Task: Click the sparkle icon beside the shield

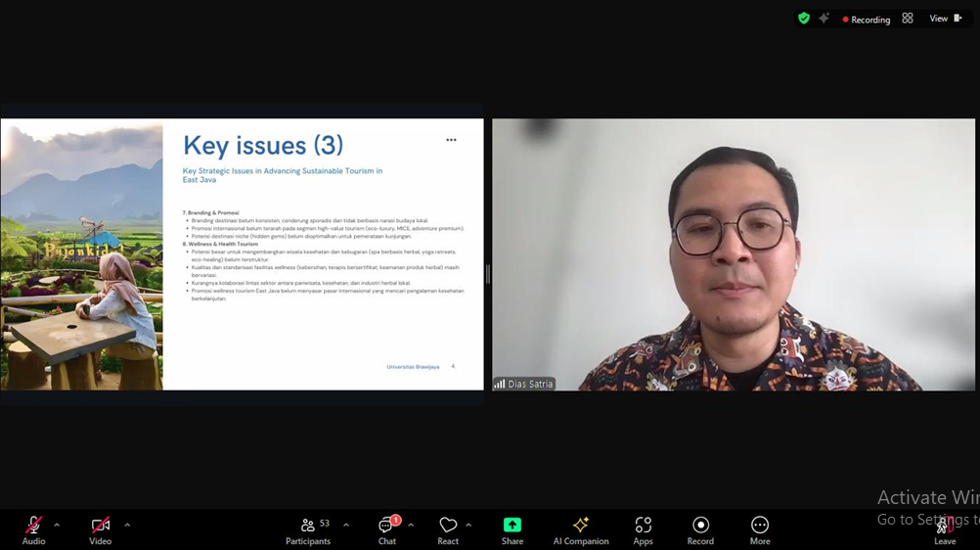Action: (x=824, y=19)
